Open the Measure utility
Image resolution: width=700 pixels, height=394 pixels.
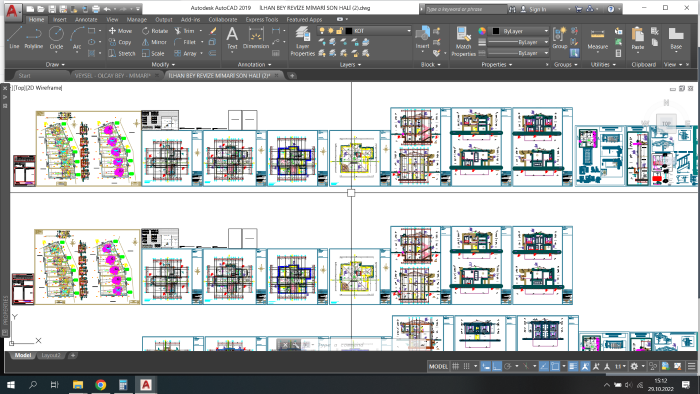[x=597, y=38]
